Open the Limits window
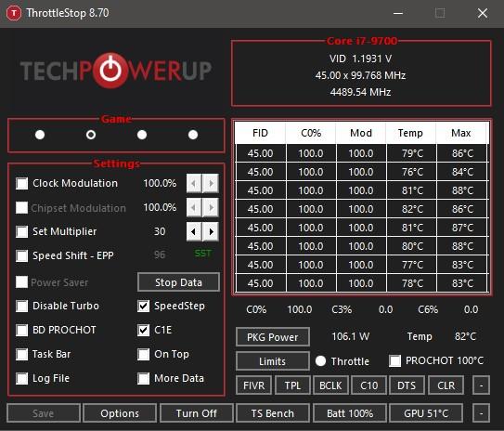This screenshot has height=431, width=504. pyautogui.click(x=273, y=361)
